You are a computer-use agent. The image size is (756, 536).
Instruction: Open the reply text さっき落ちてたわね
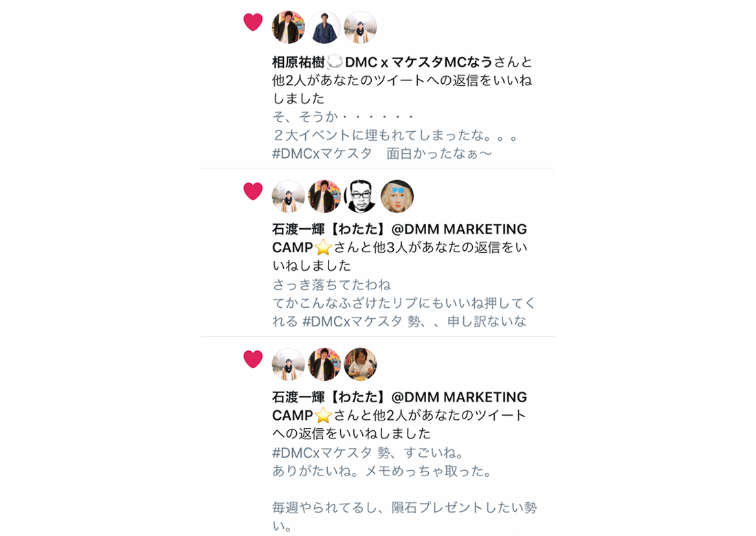[x=332, y=285]
